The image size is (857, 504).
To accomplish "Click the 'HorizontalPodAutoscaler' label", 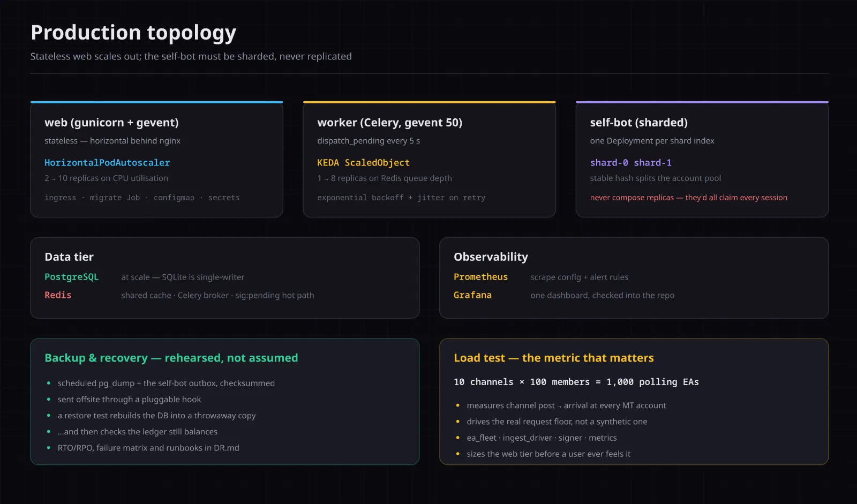I will click(107, 162).
